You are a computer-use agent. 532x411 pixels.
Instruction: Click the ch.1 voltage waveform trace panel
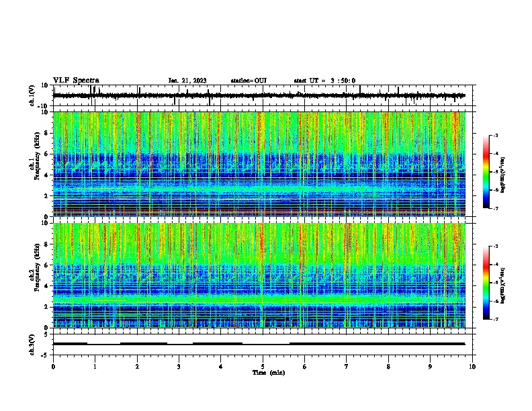pos(264,95)
